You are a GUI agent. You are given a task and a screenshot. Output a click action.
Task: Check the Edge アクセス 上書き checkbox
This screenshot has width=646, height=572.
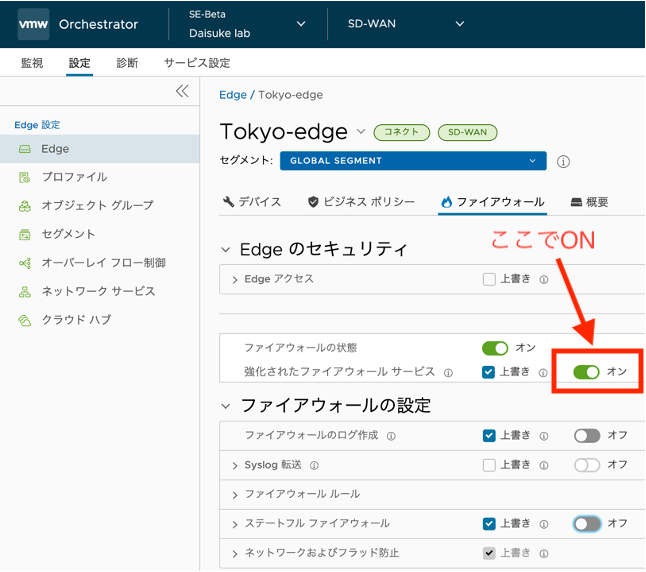(x=489, y=279)
